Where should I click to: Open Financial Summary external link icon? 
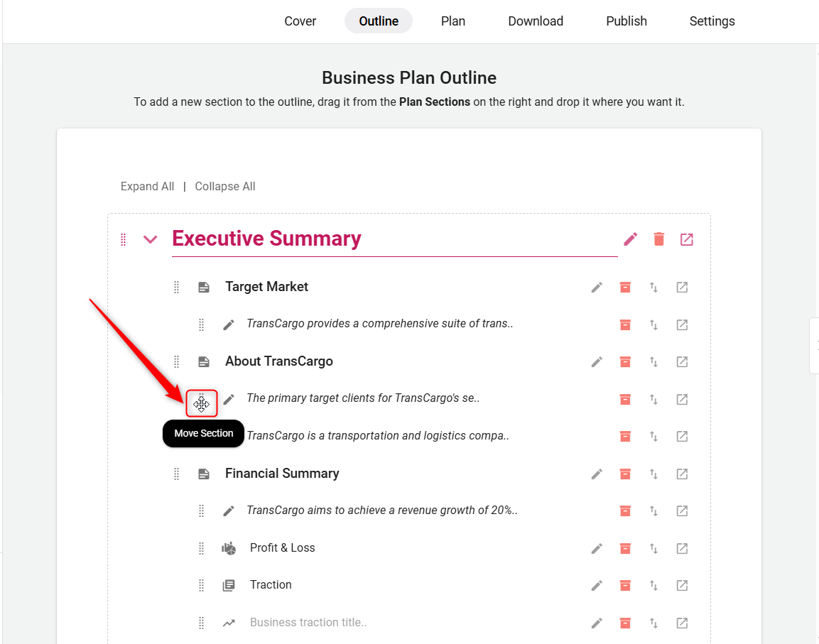(x=682, y=474)
